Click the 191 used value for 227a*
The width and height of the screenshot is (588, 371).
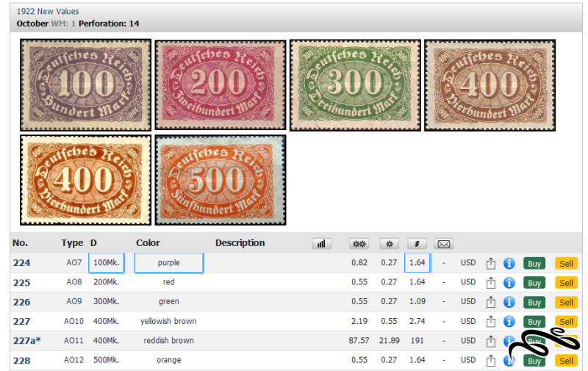(417, 341)
